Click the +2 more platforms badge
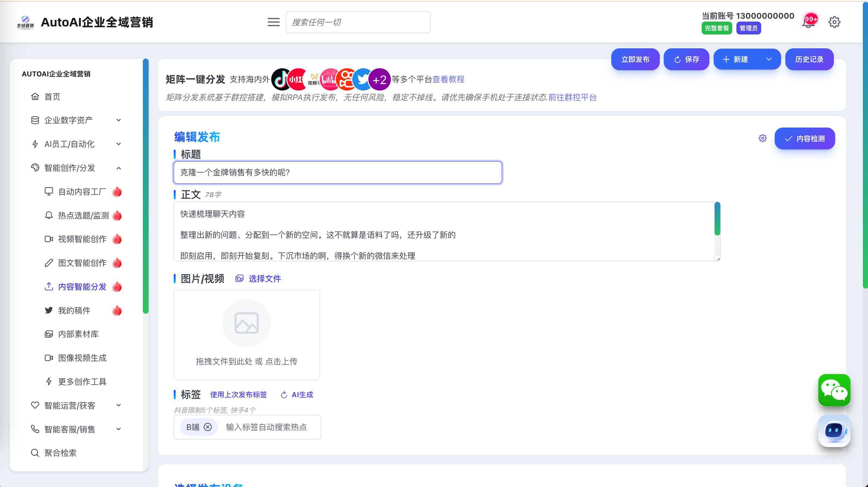This screenshot has height=487, width=868. [x=379, y=80]
